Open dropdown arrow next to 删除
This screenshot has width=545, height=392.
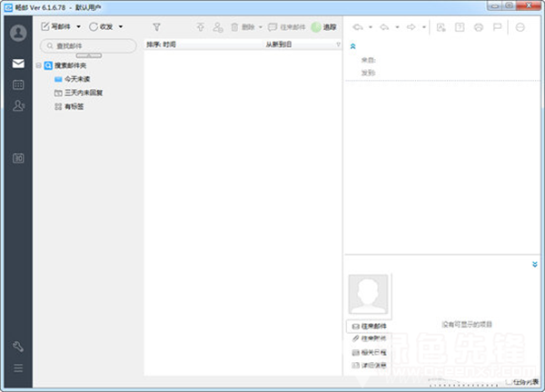261,27
